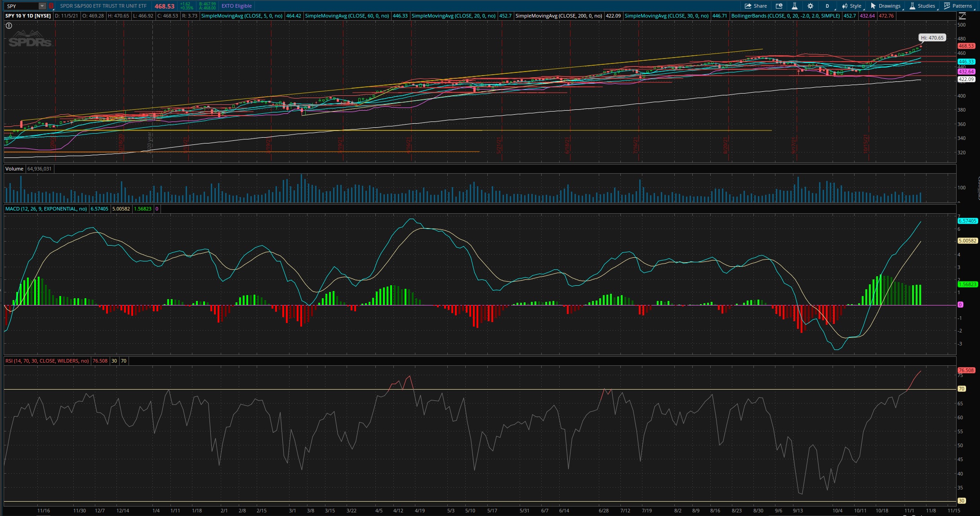
Task: Click the RSI value bubble 76.508 on axis
Action: coord(966,370)
